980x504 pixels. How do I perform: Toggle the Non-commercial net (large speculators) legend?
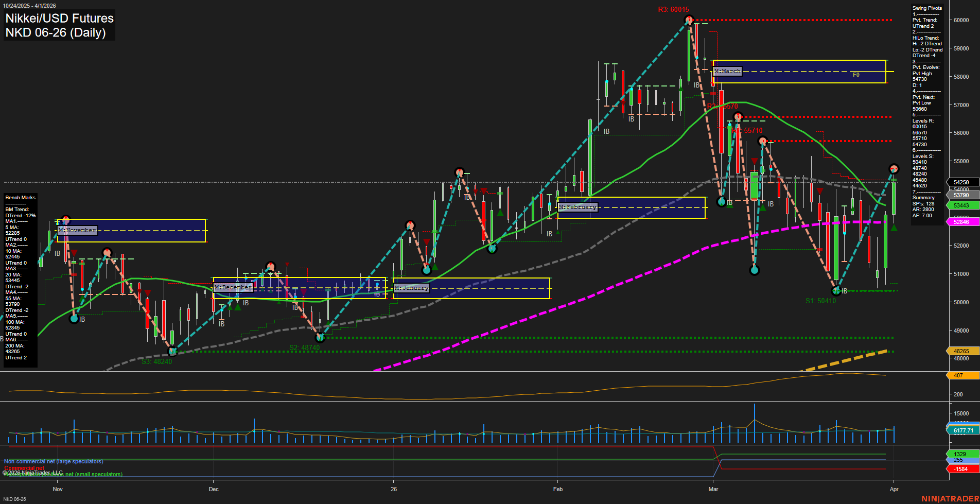(x=53, y=462)
